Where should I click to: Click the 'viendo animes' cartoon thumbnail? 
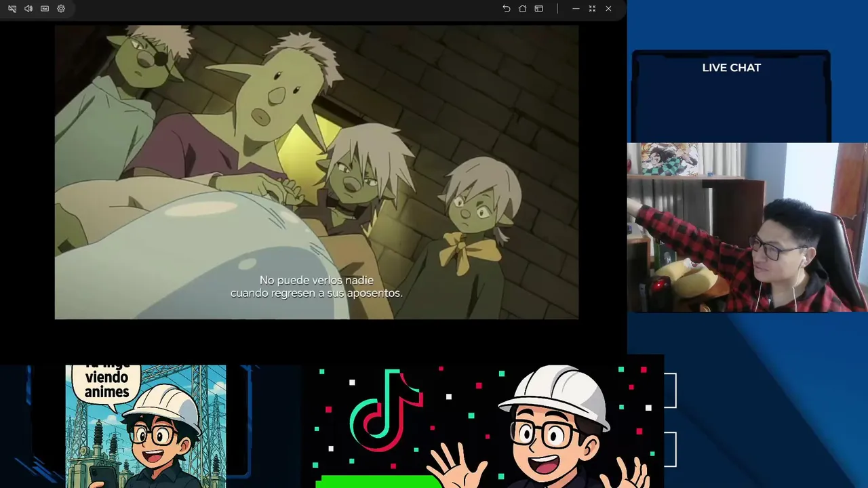(146, 426)
